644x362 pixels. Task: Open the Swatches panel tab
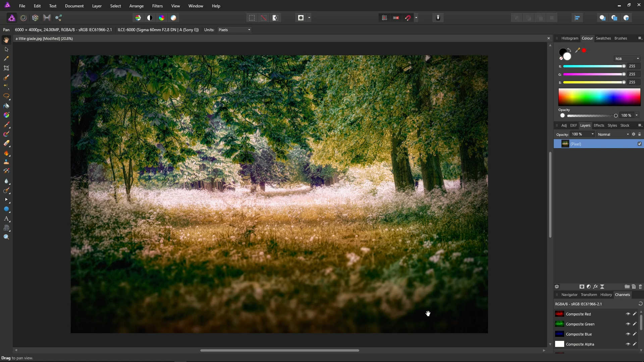(603, 38)
